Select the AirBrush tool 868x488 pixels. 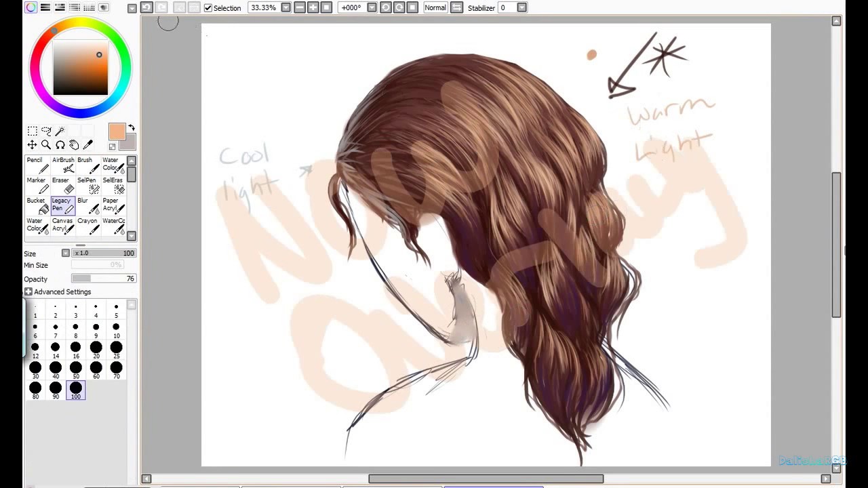coord(62,165)
